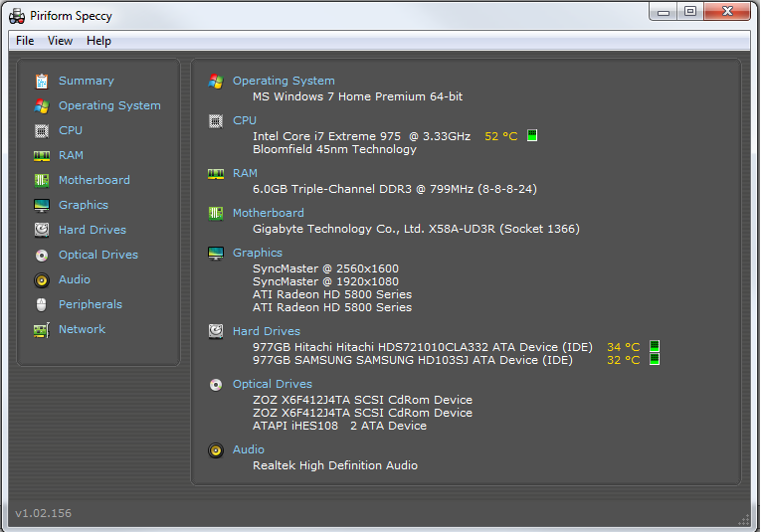
Task: Click the RAM heading in main panel
Action: point(245,173)
